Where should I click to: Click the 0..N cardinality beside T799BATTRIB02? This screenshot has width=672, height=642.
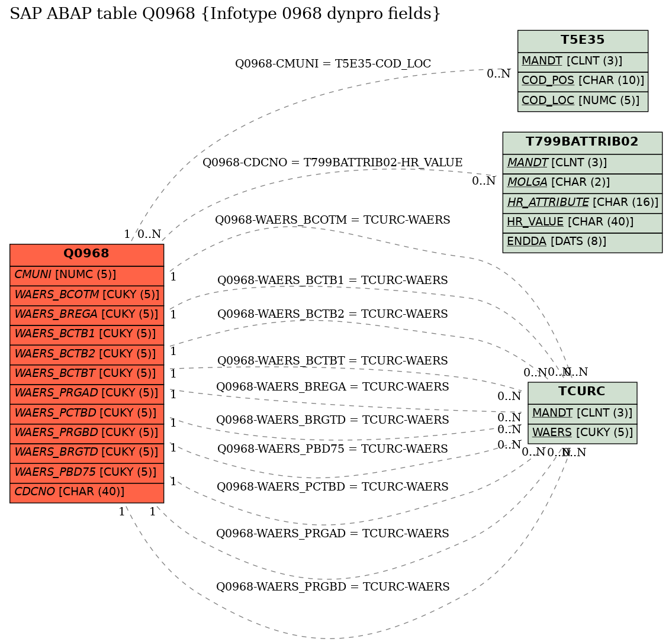click(484, 181)
